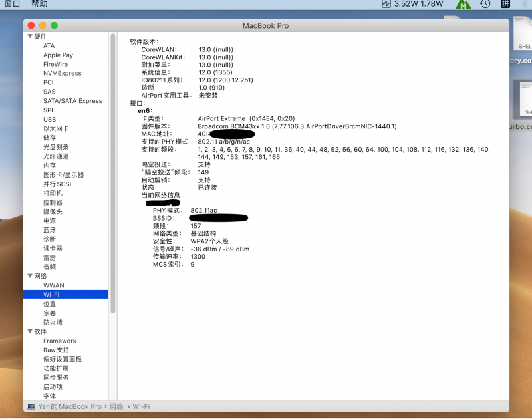Select 宗卷 volumes entry
This screenshot has width=532, height=419.
pos(49,313)
